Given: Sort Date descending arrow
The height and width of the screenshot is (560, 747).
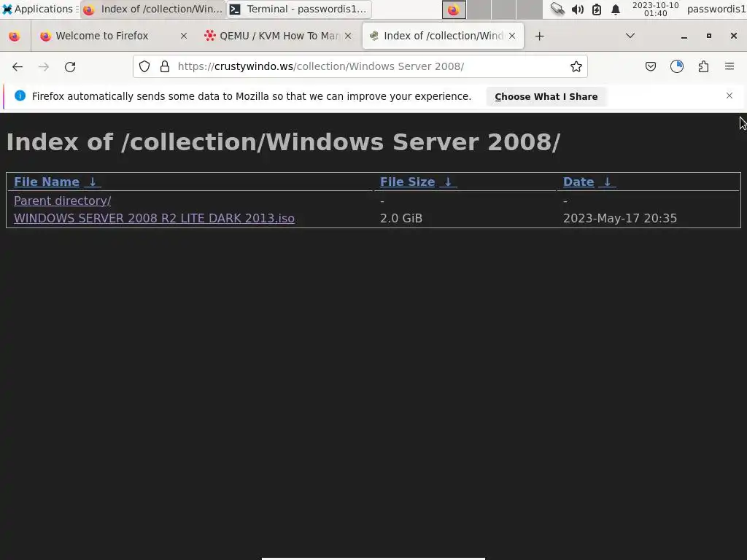Looking at the screenshot, I should (x=607, y=182).
